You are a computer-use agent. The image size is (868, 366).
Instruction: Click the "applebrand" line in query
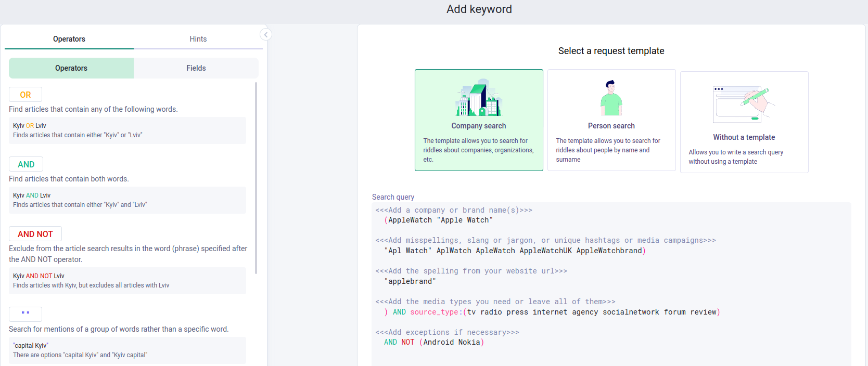point(410,281)
